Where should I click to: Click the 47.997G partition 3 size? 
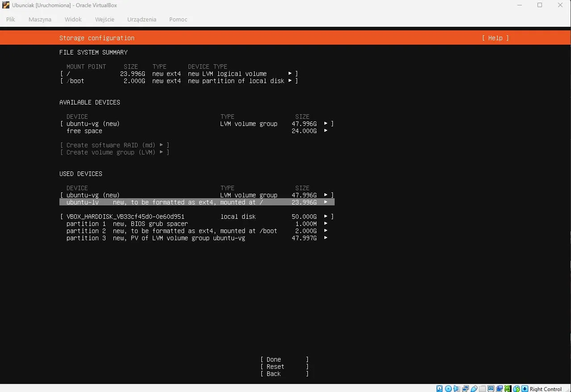click(x=304, y=238)
